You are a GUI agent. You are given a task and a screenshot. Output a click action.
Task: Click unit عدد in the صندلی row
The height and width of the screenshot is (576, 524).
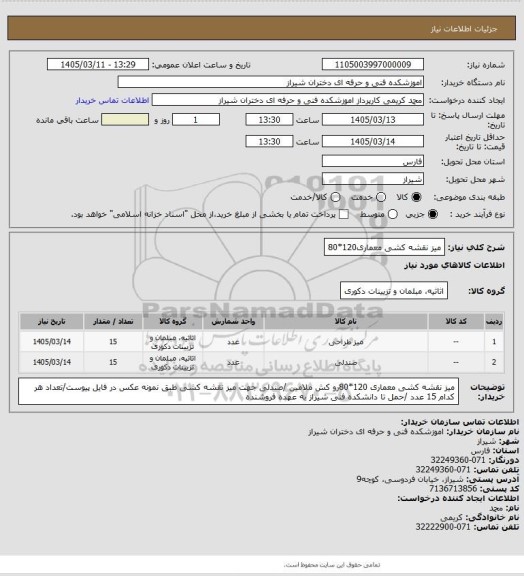pyautogui.click(x=233, y=362)
